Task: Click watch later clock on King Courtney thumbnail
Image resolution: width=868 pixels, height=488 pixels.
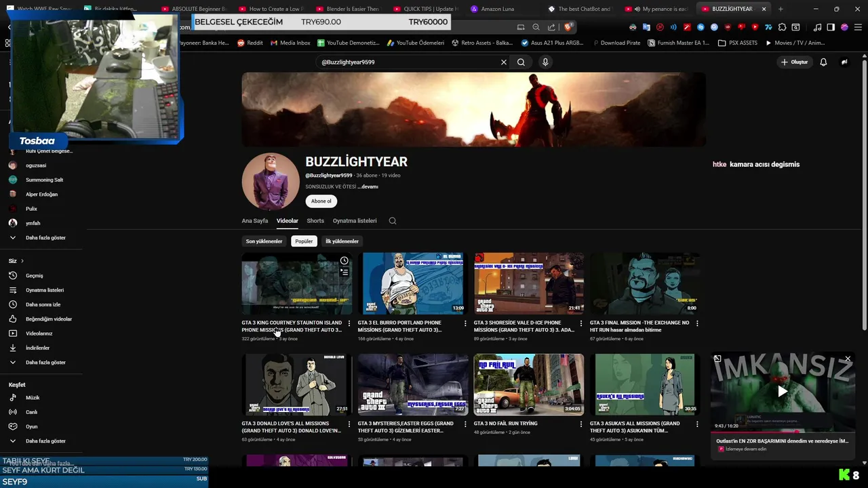Action: click(x=344, y=261)
